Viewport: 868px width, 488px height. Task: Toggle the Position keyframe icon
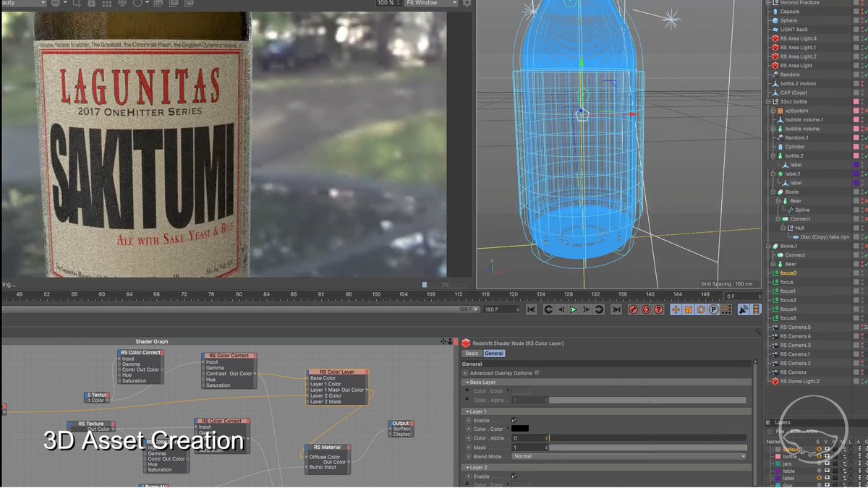(676, 309)
